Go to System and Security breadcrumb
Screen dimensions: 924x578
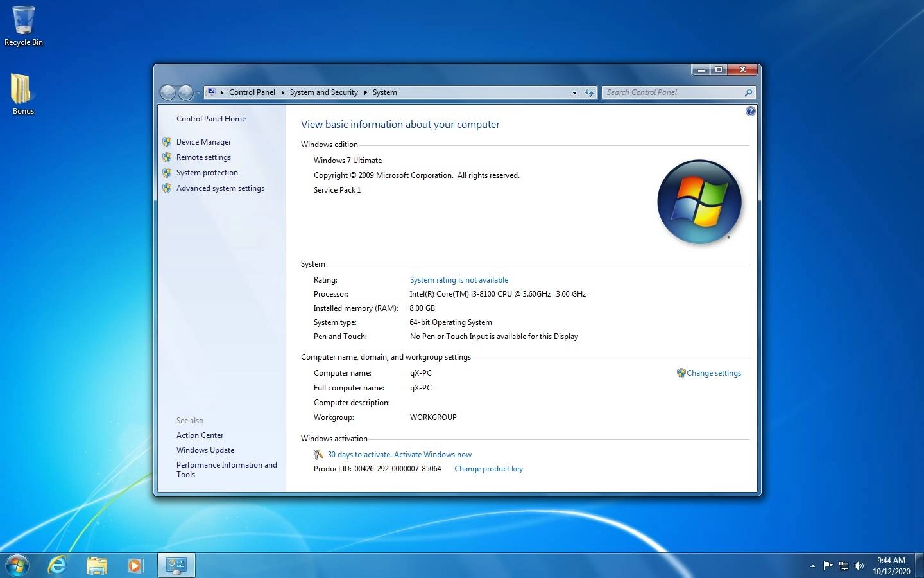click(323, 92)
